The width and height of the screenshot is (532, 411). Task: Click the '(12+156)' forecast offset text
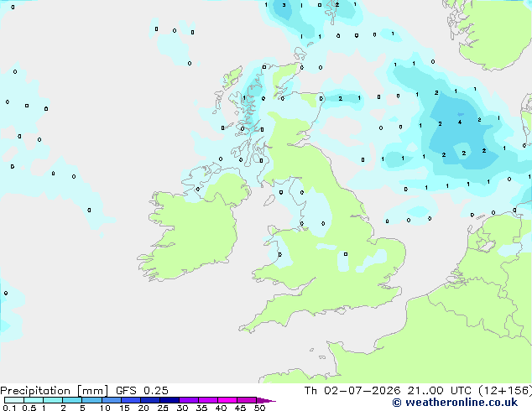pos(505,391)
